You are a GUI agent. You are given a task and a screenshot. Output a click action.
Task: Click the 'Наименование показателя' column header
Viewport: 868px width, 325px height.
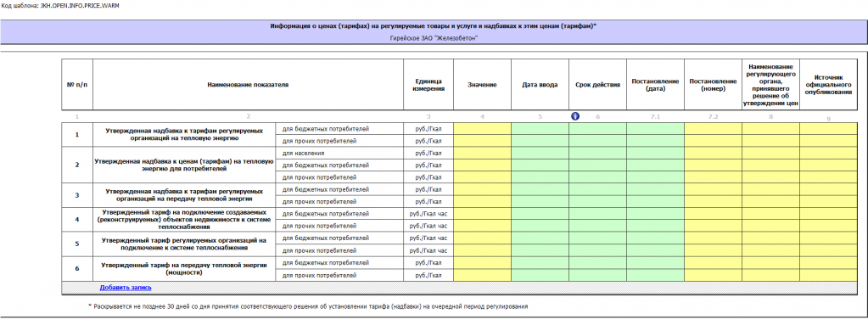248,85
